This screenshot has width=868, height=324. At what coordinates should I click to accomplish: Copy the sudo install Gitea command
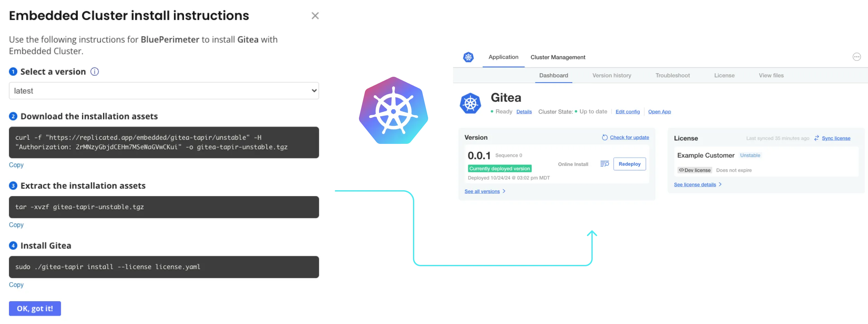(16, 285)
